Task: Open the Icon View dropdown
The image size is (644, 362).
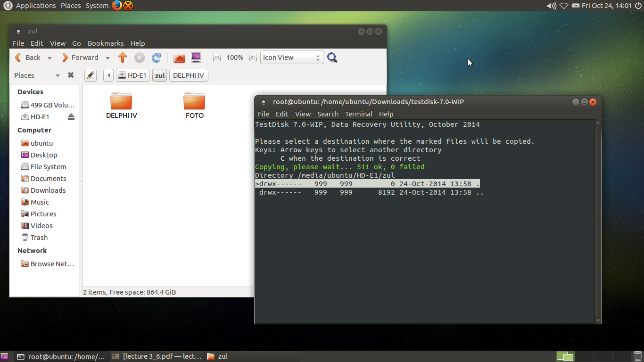Action: point(291,58)
